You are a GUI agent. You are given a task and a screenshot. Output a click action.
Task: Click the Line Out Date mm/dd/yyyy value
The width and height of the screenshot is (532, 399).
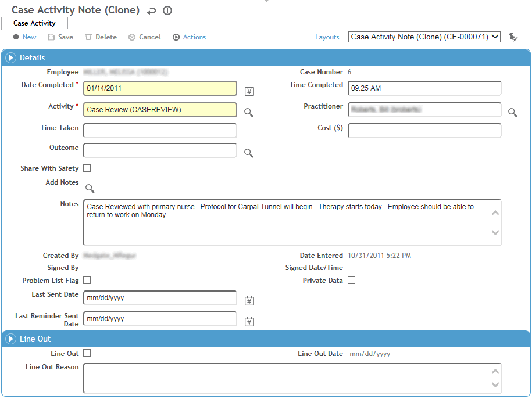(370, 354)
